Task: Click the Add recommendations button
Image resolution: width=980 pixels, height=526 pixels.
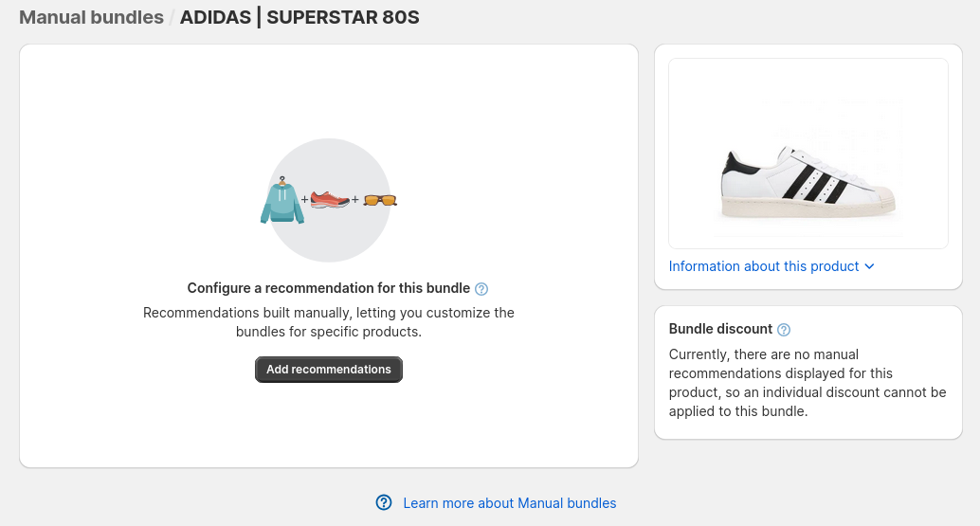Action: [x=329, y=370]
